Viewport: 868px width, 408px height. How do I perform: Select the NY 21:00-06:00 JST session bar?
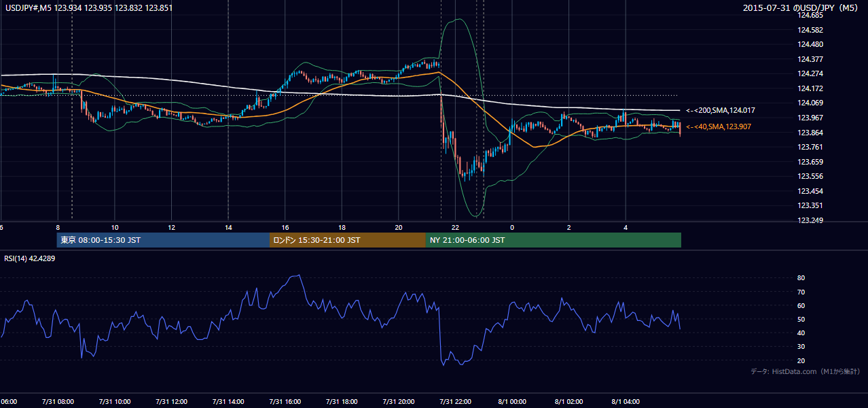coord(554,240)
